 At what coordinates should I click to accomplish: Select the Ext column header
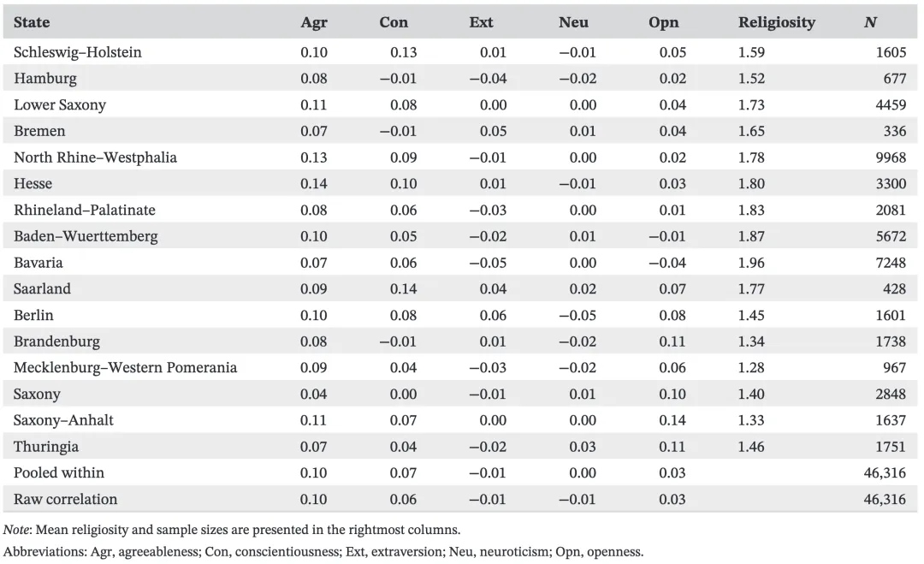[x=482, y=22]
